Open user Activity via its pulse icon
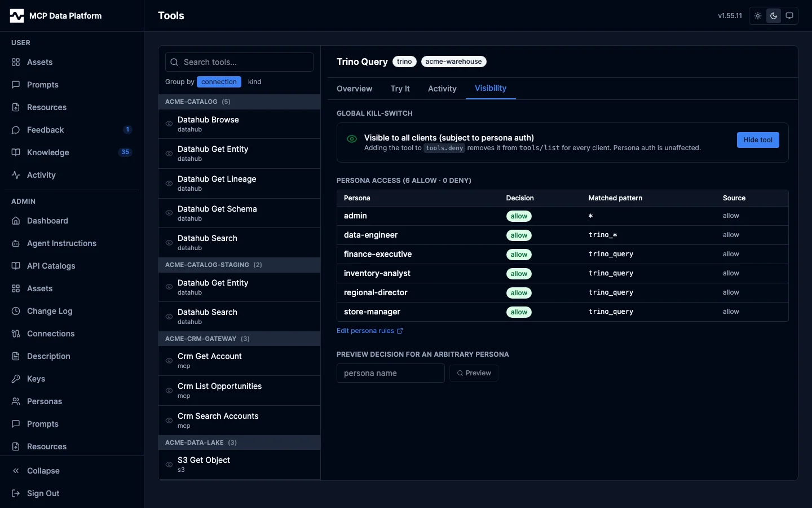Image resolution: width=812 pixels, height=508 pixels. (x=16, y=175)
